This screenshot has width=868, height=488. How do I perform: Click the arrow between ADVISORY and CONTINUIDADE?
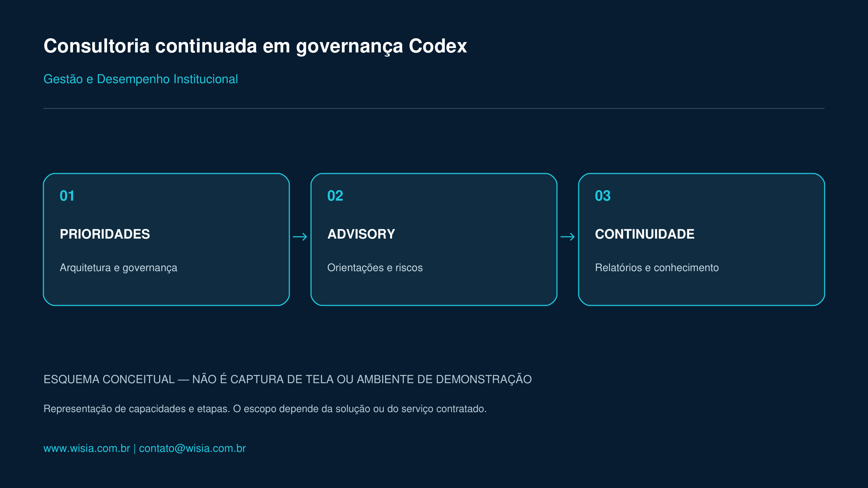(x=568, y=237)
